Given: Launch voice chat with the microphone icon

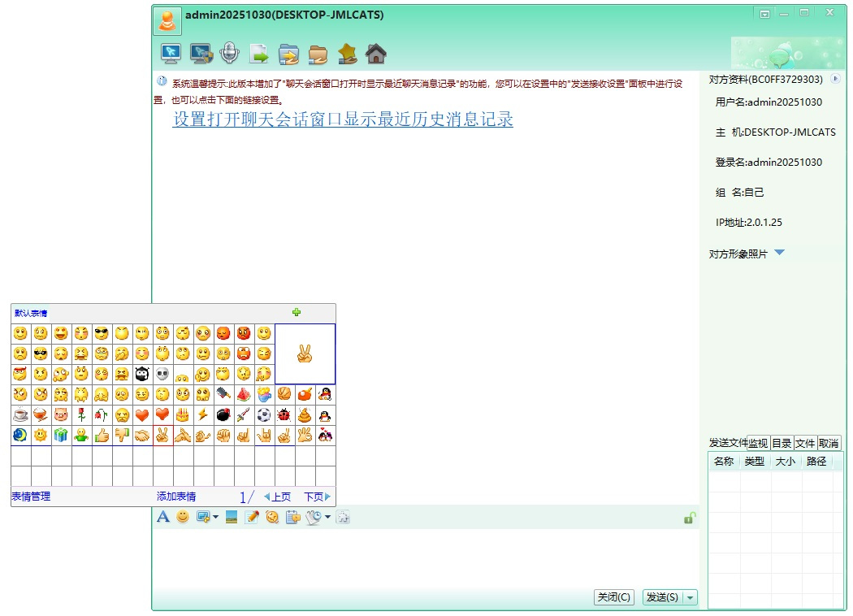Looking at the screenshot, I should [x=230, y=54].
